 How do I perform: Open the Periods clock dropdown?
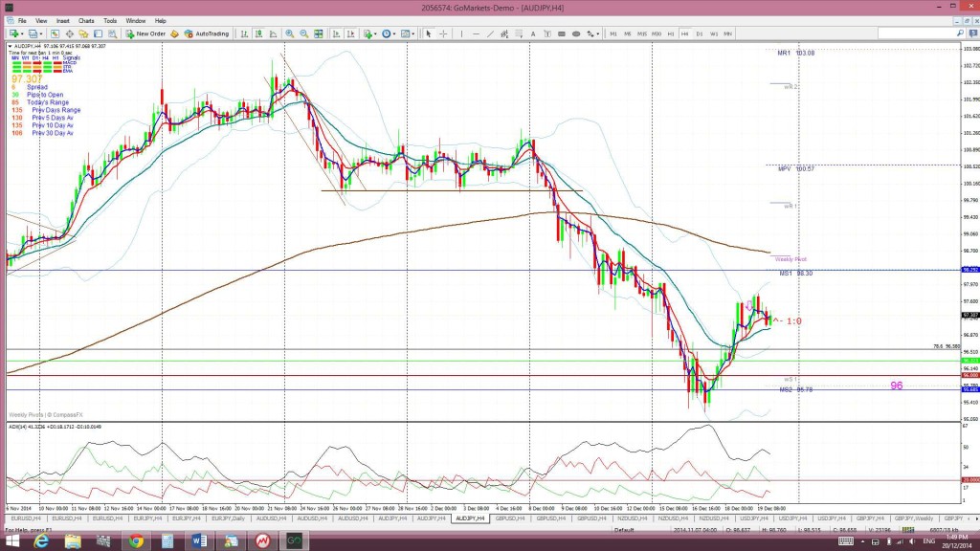tap(389, 33)
